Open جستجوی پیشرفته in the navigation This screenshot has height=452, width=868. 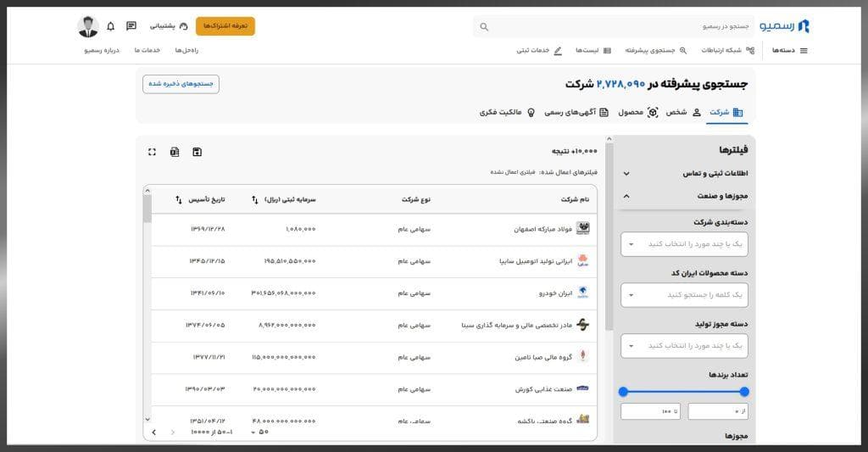click(x=656, y=50)
